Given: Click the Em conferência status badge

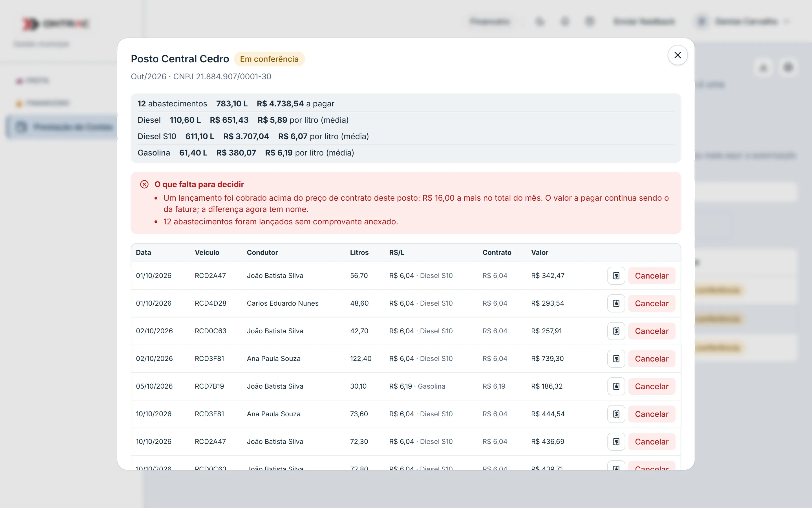Looking at the screenshot, I should pos(269,59).
